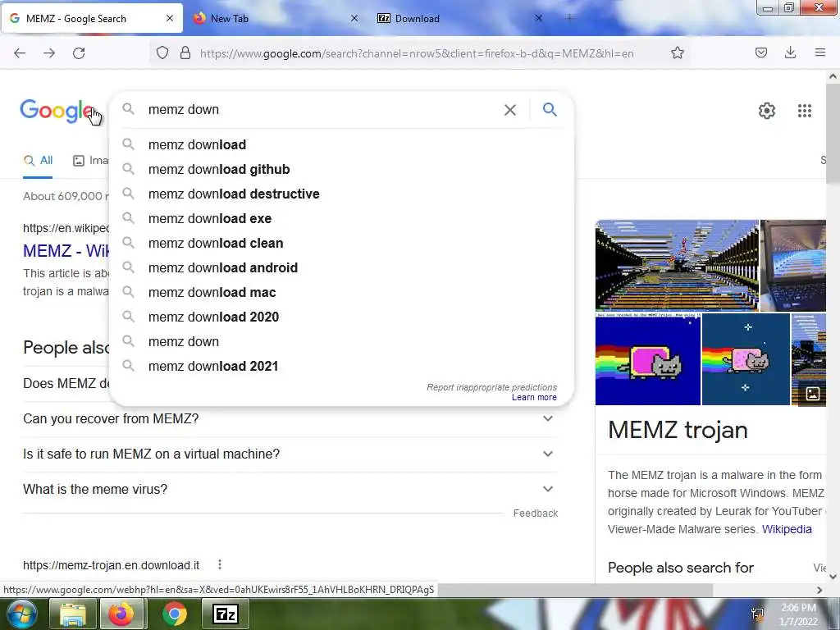The image size is (840, 630).
Task: Switch to the Images results tab
Action: point(91,161)
